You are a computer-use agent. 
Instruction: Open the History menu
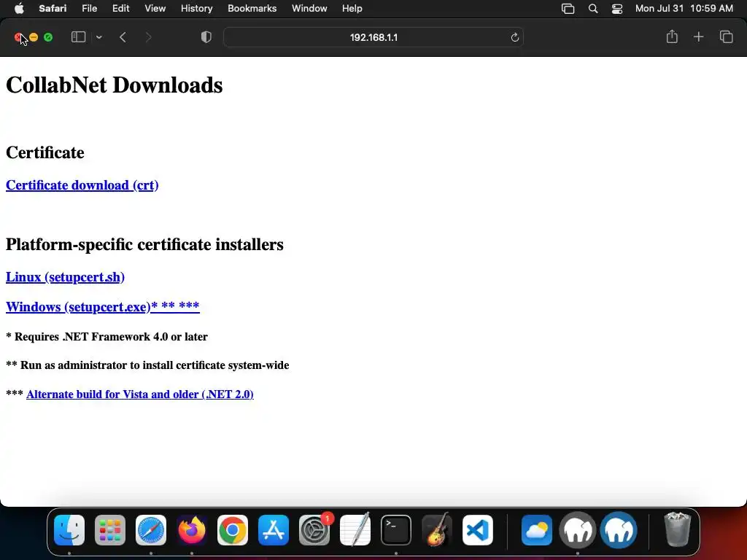coord(196,8)
